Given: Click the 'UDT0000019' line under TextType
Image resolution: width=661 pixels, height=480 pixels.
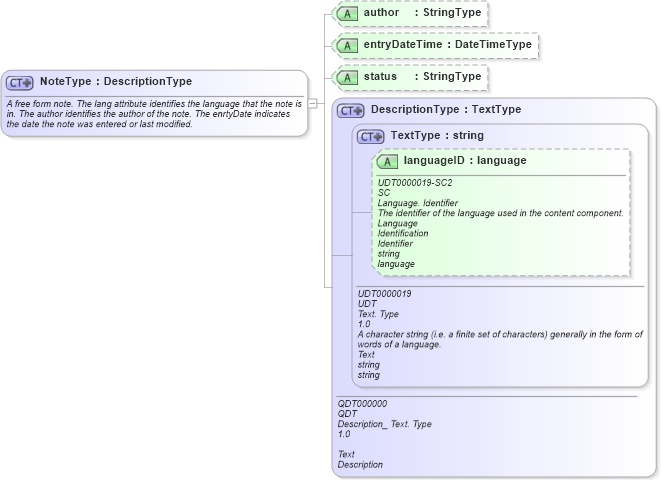Looking at the screenshot, I should (x=384, y=293).
